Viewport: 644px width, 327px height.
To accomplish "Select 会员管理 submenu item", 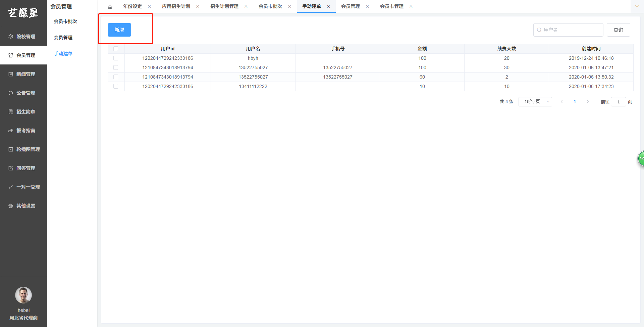I will point(63,38).
